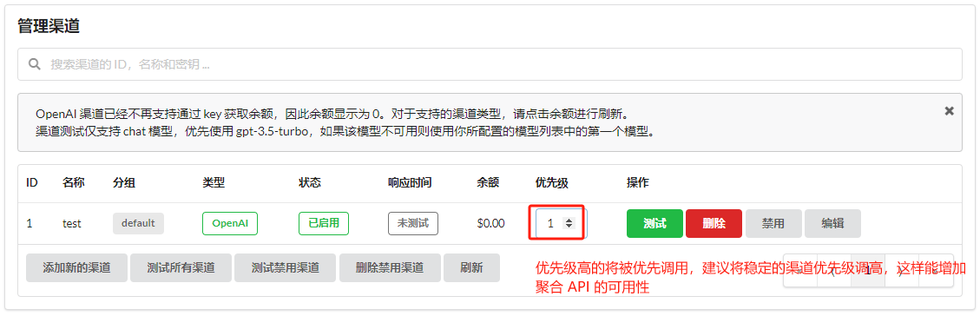Click the channel name test

pyautogui.click(x=71, y=224)
